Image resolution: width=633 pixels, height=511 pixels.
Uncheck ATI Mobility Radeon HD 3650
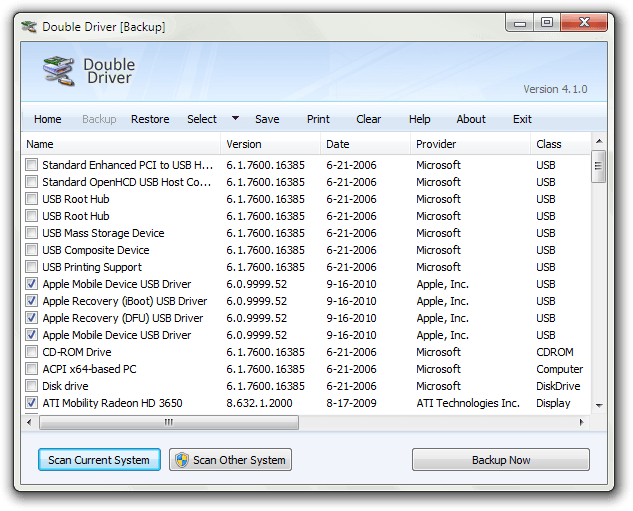[32, 403]
